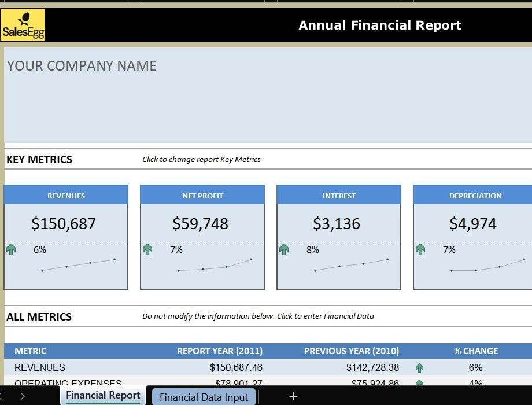Viewport: 532px width, 405px height.
Task: Click the Revenues sparkline chart
Action: 78,265
